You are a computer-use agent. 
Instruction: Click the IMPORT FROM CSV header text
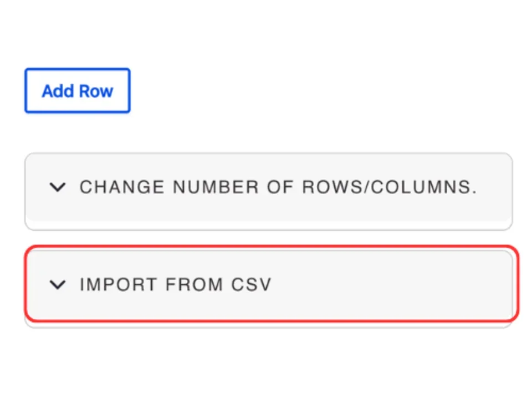(176, 285)
